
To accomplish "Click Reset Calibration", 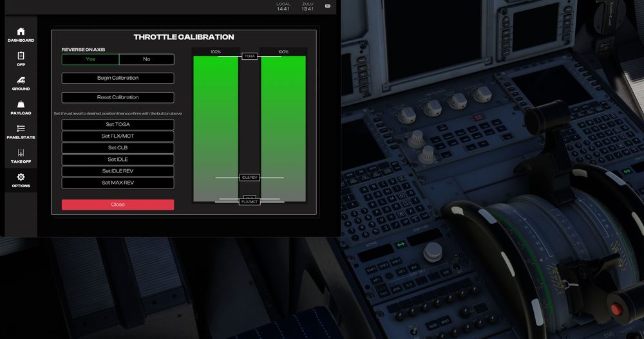I will [118, 98].
